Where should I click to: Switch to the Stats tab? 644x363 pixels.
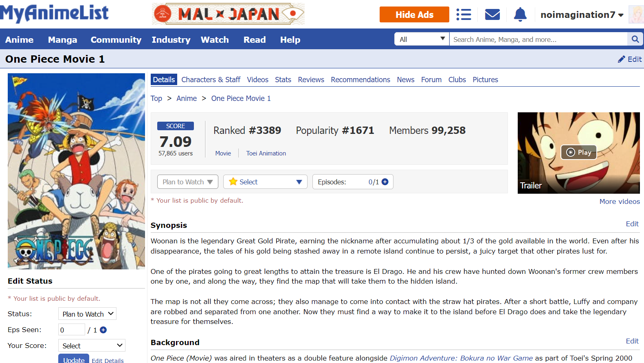(283, 80)
